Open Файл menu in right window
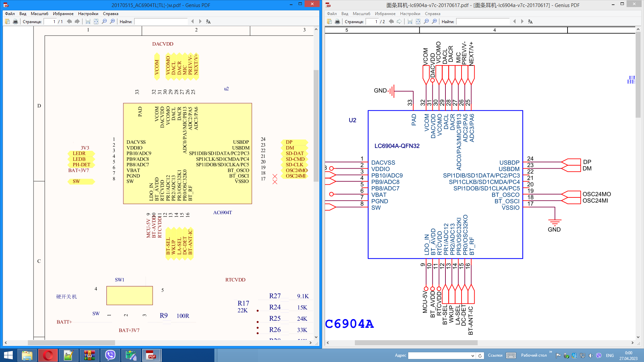Screen dimensions: 644x362 pyautogui.click(x=332, y=14)
